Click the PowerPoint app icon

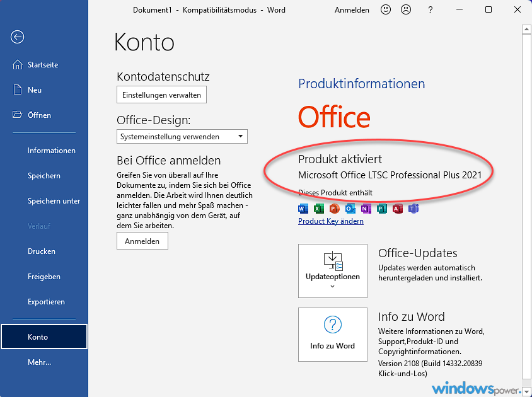coord(335,209)
